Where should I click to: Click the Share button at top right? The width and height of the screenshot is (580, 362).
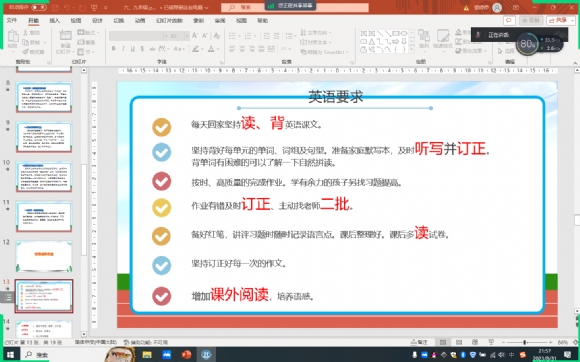(x=560, y=20)
